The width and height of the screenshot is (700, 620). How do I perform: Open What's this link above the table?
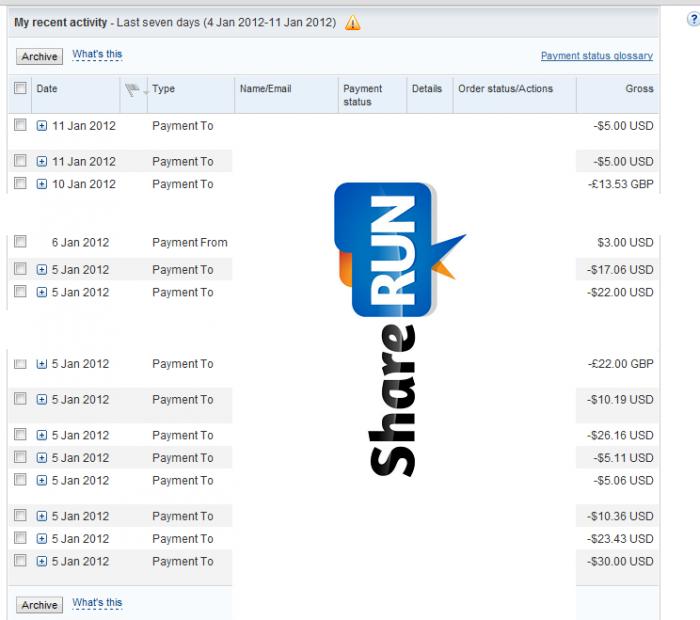(x=97, y=54)
